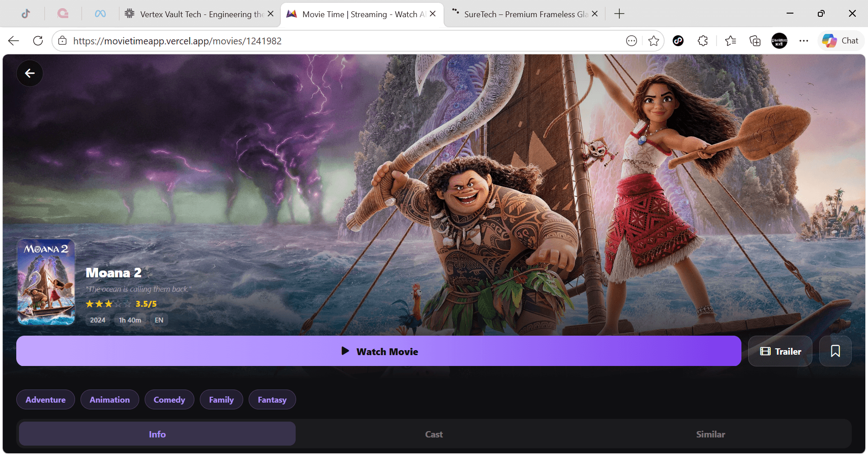Open Copilot Chat in the toolbar
The image size is (868, 456).
point(841,41)
